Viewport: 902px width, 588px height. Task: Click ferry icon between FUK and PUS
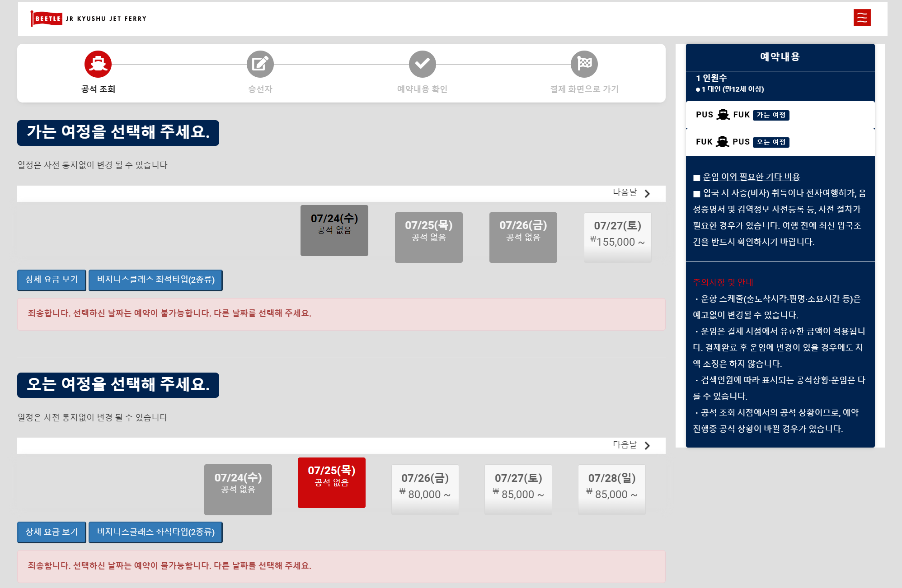click(723, 142)
